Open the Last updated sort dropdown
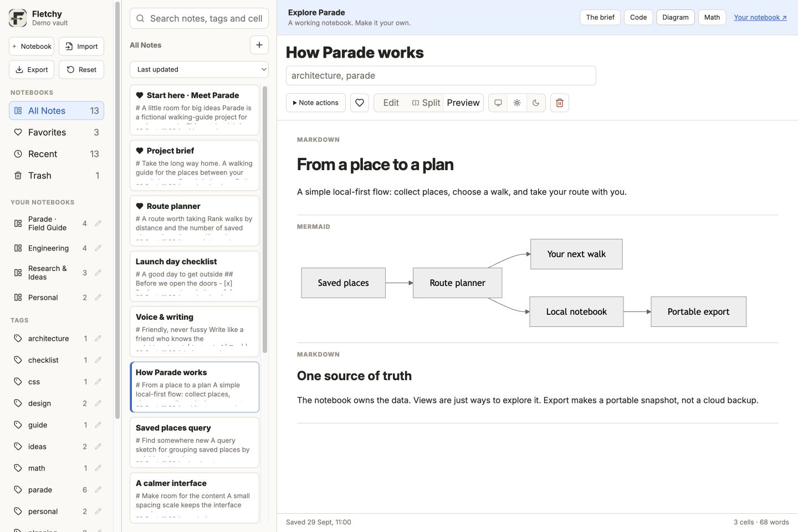 [x=199, y=69]
